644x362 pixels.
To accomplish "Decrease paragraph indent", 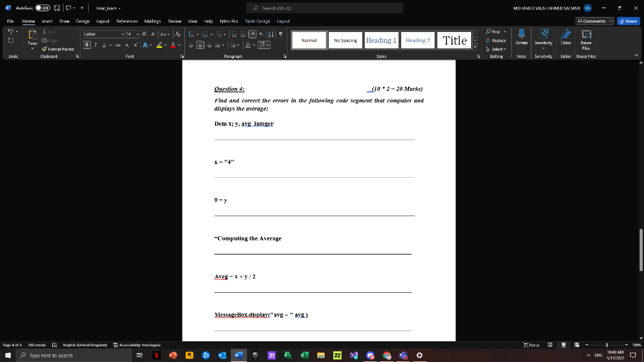I will (x=234, y=34).
